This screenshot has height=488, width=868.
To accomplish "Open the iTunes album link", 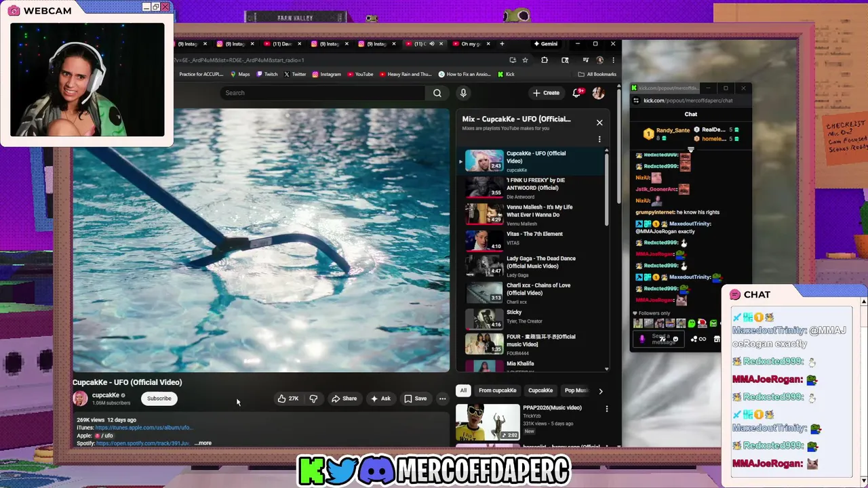I will pyautogui.click(x=143, y=428).
